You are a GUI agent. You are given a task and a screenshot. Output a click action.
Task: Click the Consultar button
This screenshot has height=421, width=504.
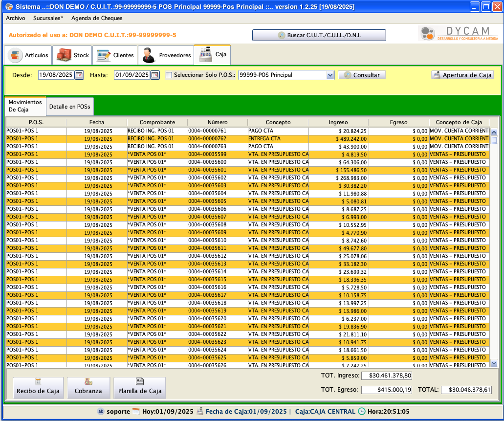click(362, 75)
